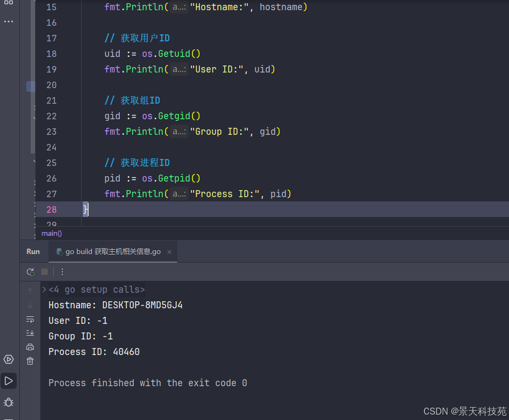
Task: Toggle scroll to end of output
Action: click(30, 333)
